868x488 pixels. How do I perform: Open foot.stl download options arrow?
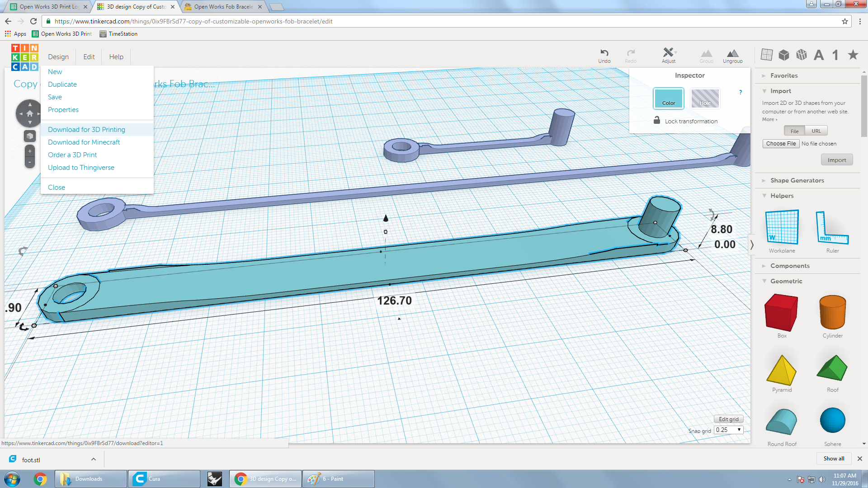pos(94,459)
